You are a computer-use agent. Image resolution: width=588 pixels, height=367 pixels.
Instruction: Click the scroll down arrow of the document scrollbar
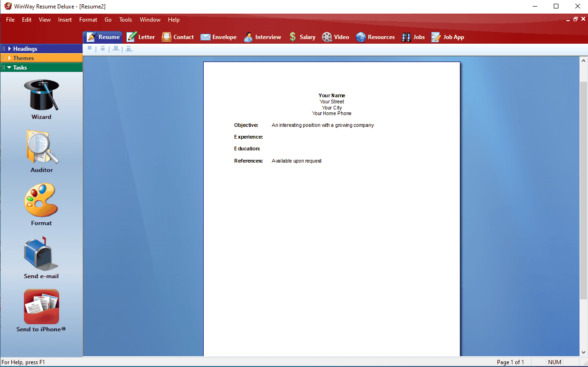584,352
